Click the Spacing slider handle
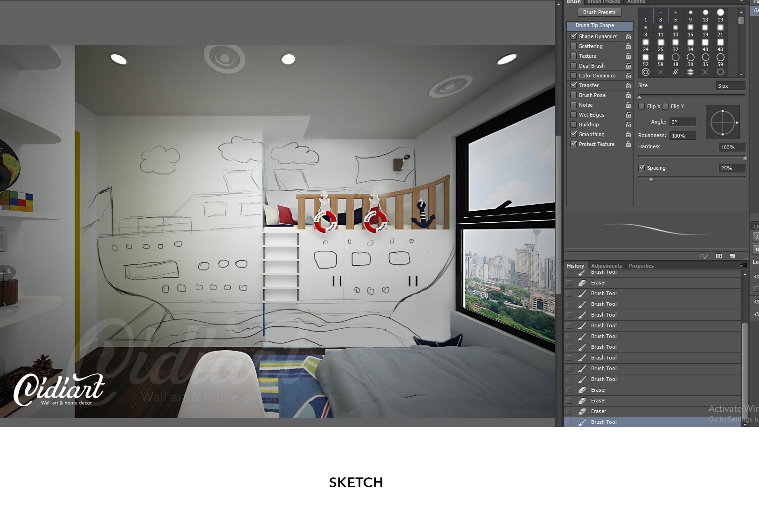Screen dimensions: 759x532 (651, 179)
